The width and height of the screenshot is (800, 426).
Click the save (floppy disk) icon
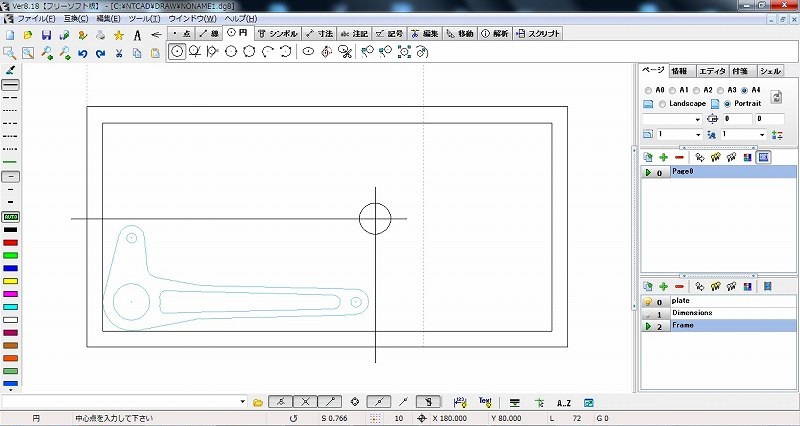click(x=46, y=35)
